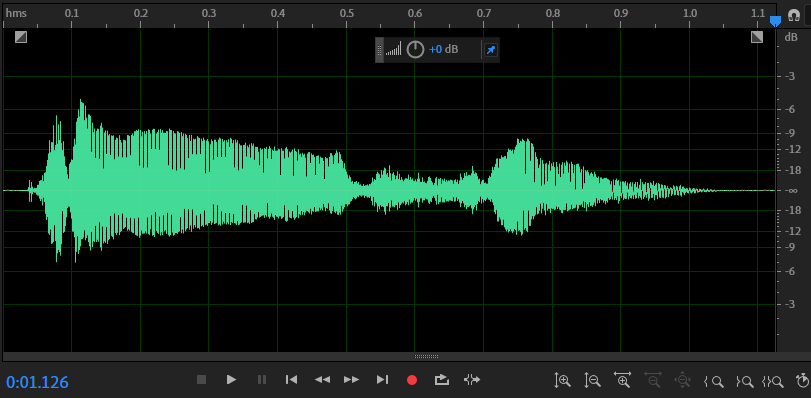Screen dimensions: 811x398
Task: Click the Stop playback button
Action: tap(202, 380)
